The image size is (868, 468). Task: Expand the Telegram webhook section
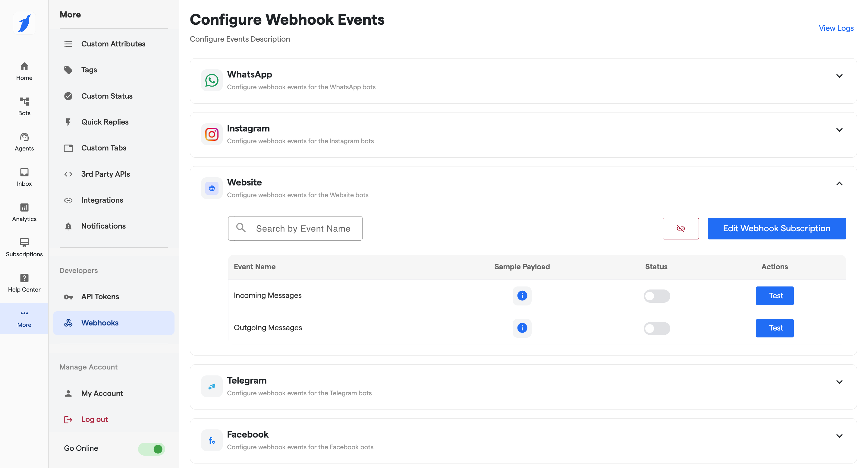pyautogui.click(x=839, y=382)
